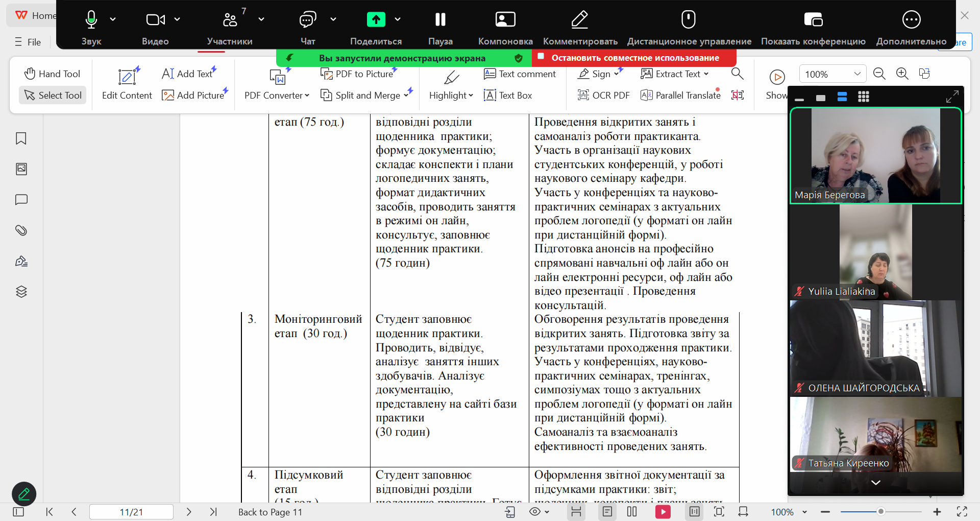Viewport: 980px width, 521px height.
Task: Click Back to Page 11
Action: click(x=270, y=512)
